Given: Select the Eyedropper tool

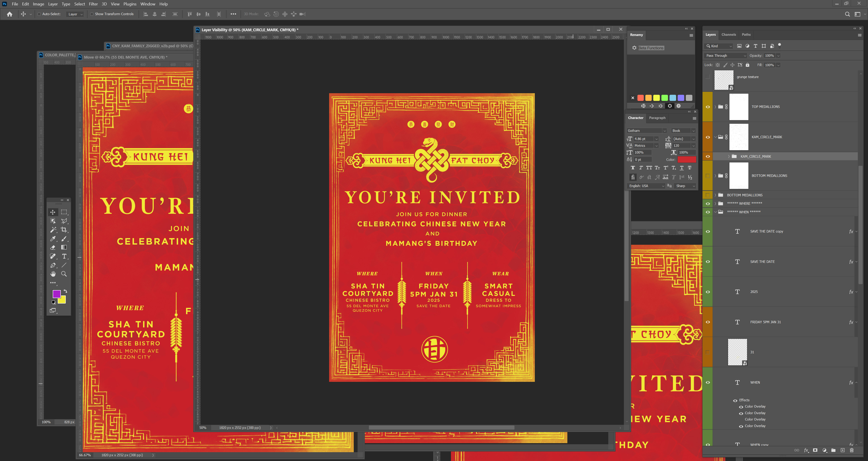Looking at the screenshot, I should [53, 239].
